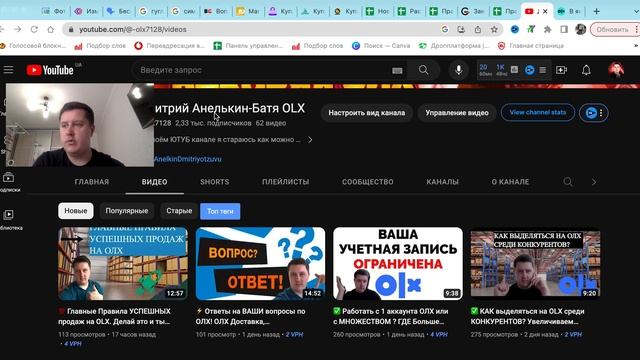Image resolution: width=640 pixels, height=360 pixels.
Task: Click the vidIQ 20 stats counter
Action: 485,70
